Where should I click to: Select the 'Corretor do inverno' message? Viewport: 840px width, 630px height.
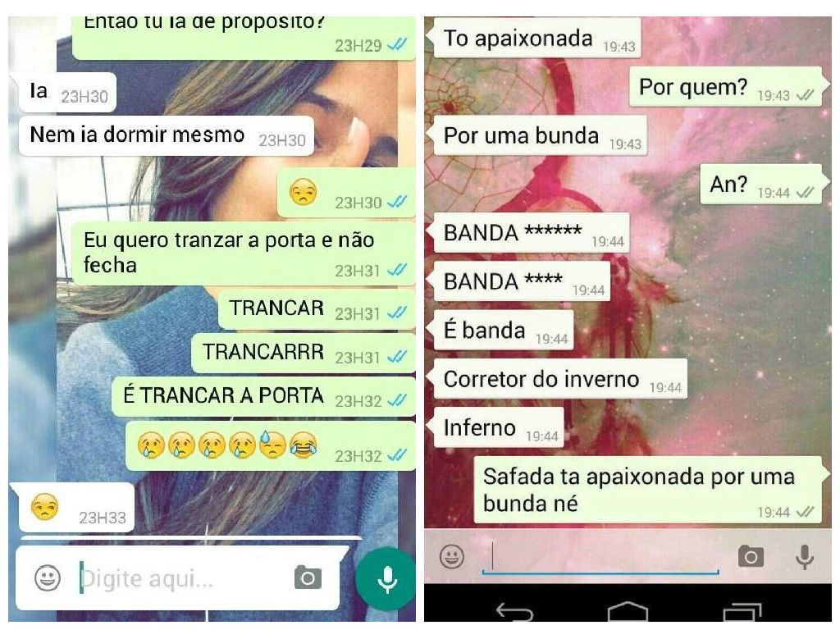[558, 379]
